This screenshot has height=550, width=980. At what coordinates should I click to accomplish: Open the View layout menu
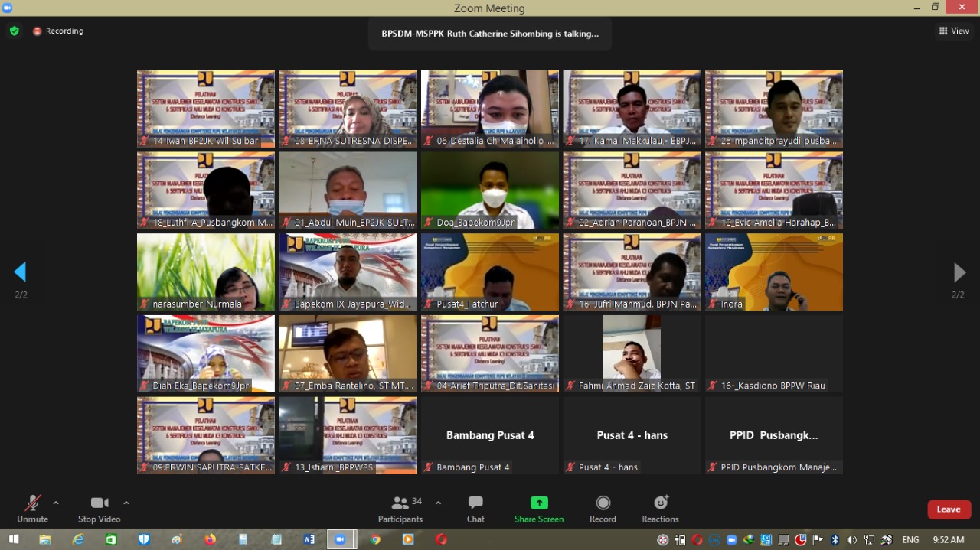pos(954,31)
